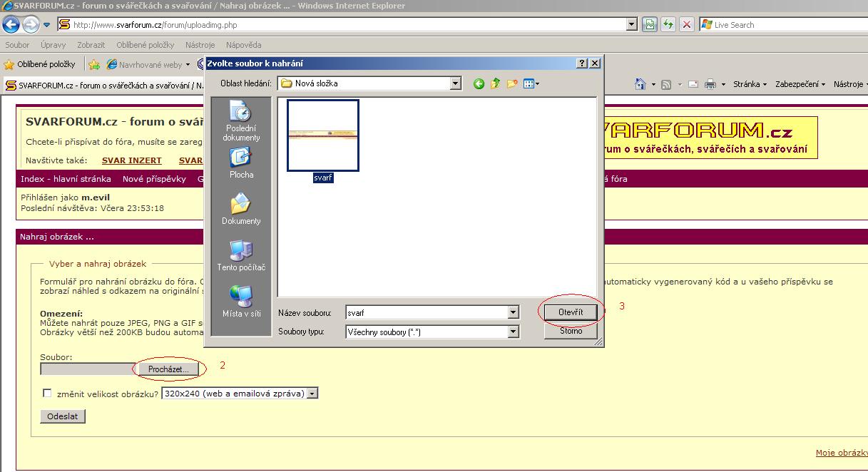Screen dimensions: 868x472
Task: Open Navrhované weby suggestions
Action: click(x=148, y=64)
